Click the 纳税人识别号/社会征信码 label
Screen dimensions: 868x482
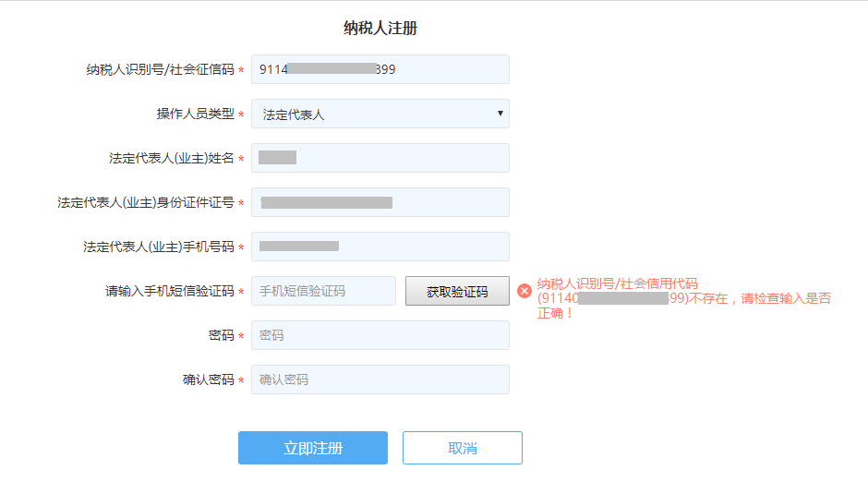[x=161, y=70]
